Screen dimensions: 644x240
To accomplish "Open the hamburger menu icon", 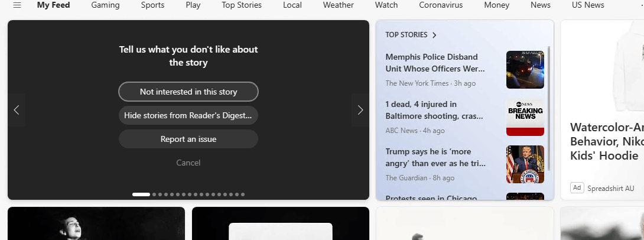I will [x=17, y=5].
